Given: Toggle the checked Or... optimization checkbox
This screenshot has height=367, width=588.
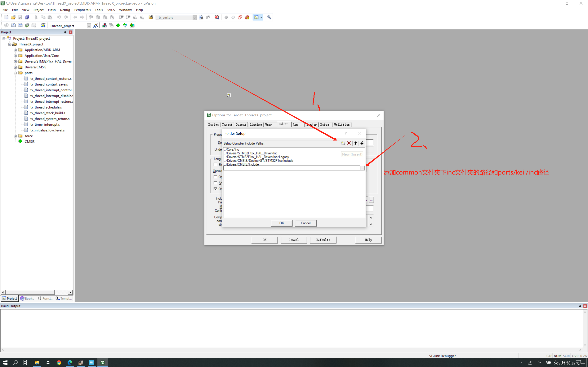Looking at the screenshot, I should [215, 189].
